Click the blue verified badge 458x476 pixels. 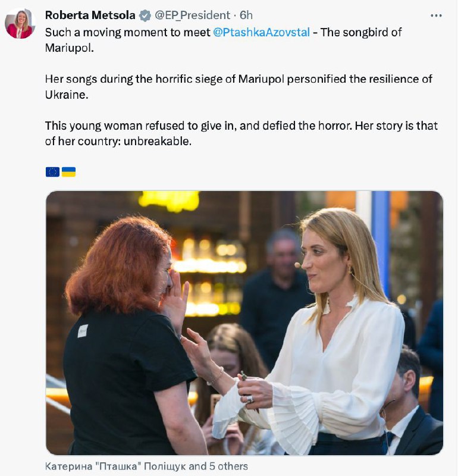[145, 15]
